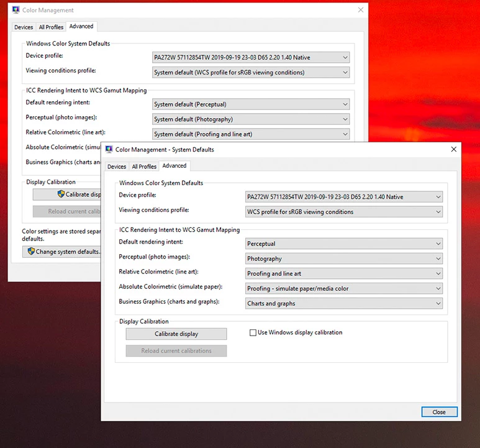
Task: Switch to All Profiles tab in back window
Action: (x=51, y=27)
